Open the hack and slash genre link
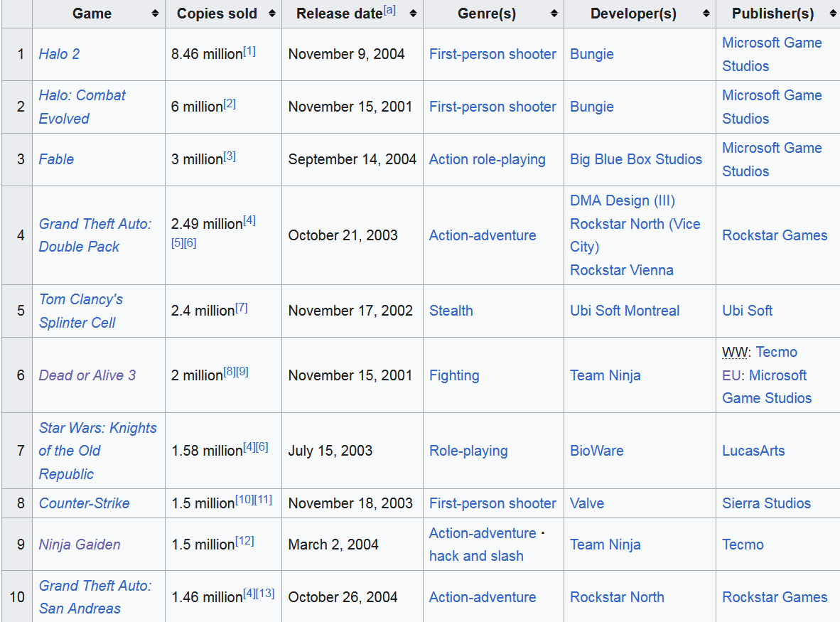This screenshot has height=622, width=840. (476, 556)
